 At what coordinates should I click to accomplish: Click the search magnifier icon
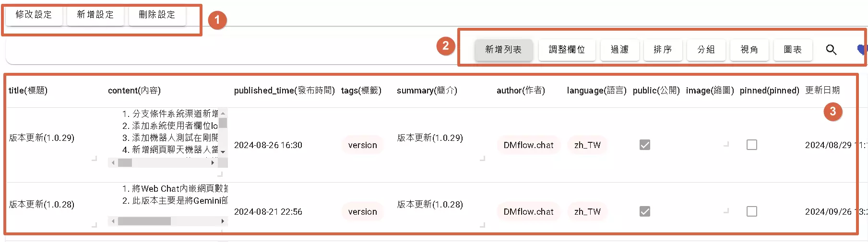[x=831, y=50]
